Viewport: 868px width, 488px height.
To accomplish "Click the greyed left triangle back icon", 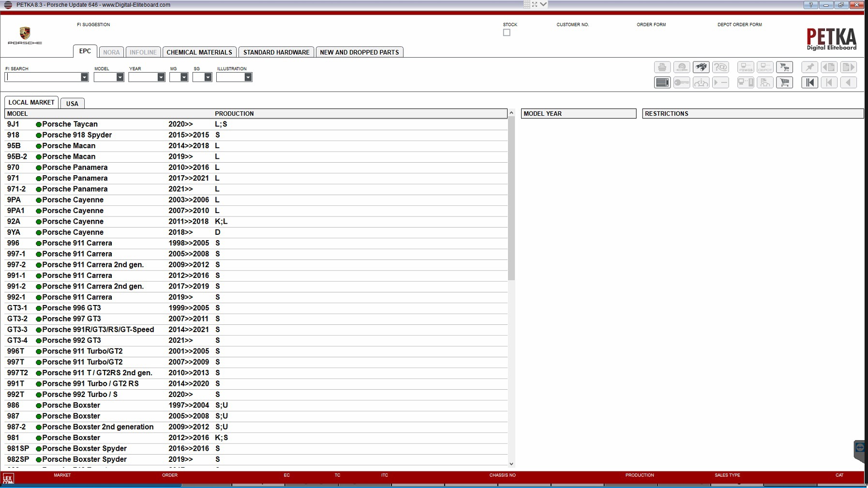I will coord(848,83).
